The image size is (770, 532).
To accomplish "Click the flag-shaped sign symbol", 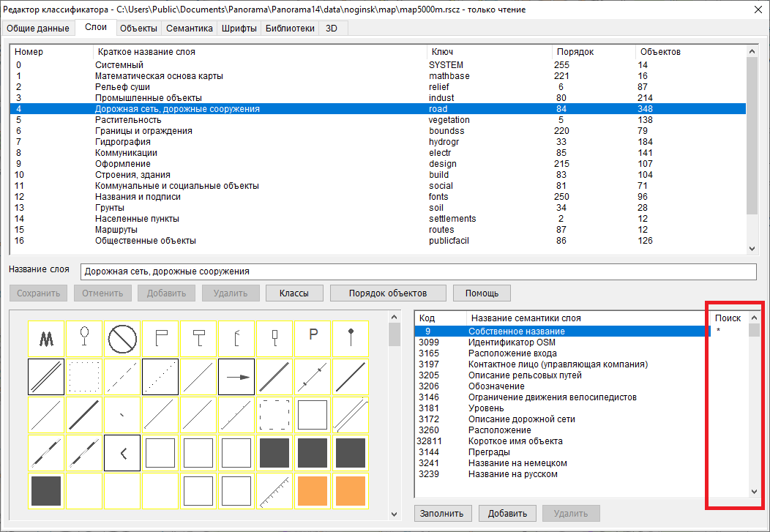I will 161,338.
